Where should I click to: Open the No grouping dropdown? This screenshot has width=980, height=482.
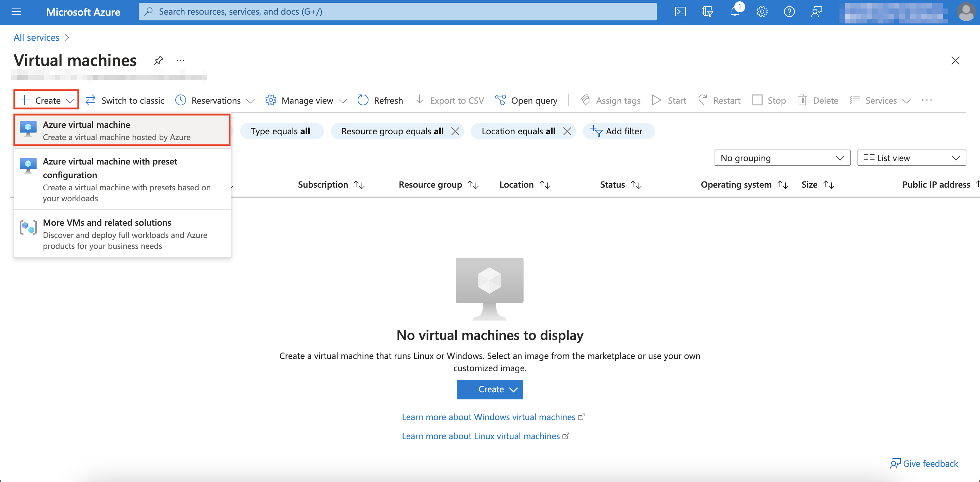click(x=782, y=157)
